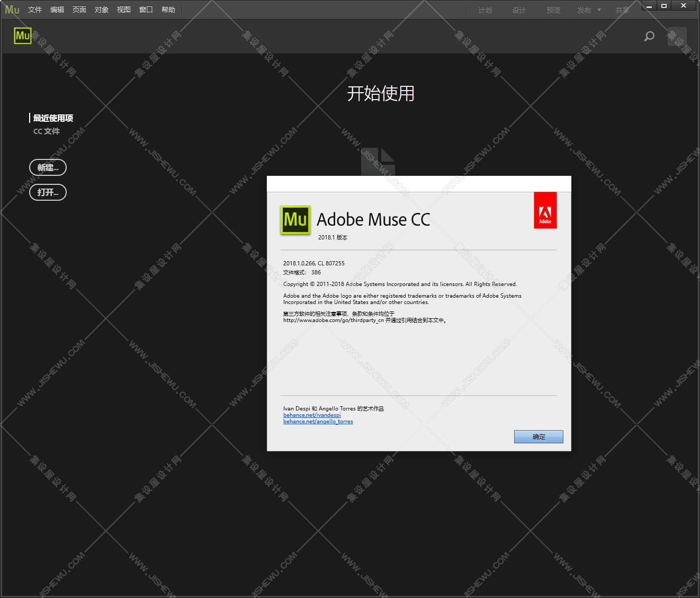Open the 对象 menu
Viewport: 700px width, 598px height.
pos(102,10)
